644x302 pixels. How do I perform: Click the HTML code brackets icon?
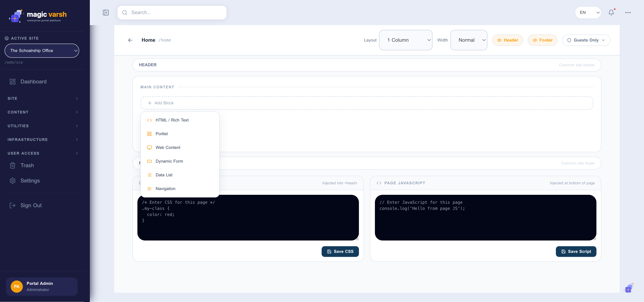(x=149, y=120)
